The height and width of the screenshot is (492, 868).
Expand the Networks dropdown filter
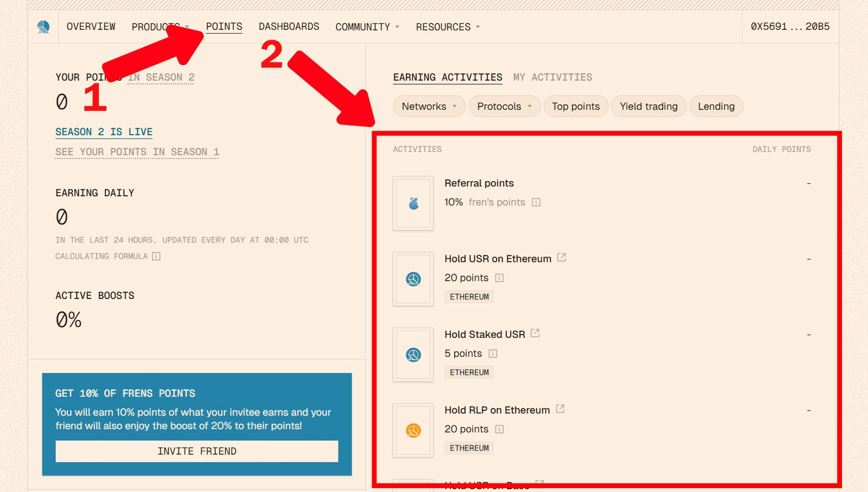pyautogui.click(x=429, y=106)
